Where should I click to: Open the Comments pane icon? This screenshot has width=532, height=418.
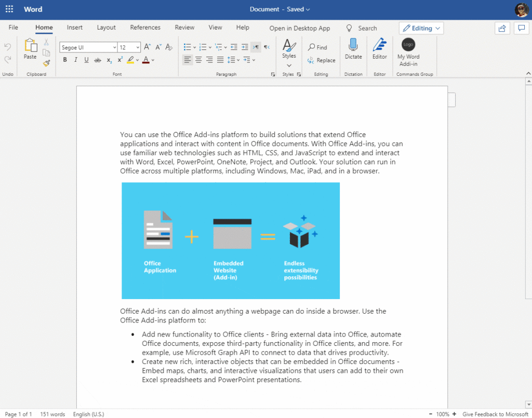(x=521, y=28)
